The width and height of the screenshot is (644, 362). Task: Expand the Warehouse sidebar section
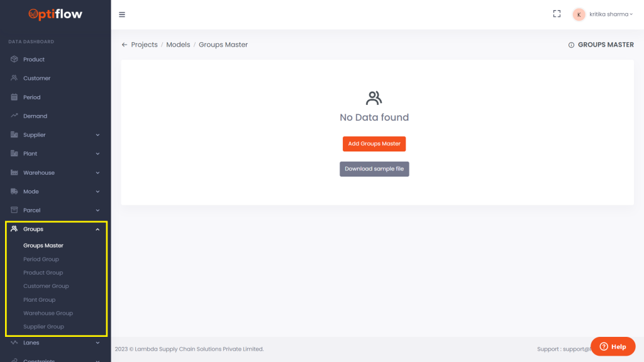pos(97,173)
